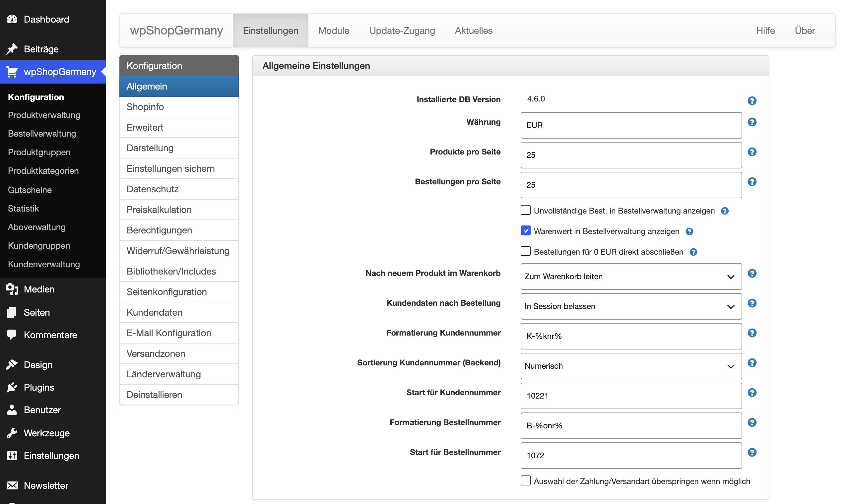Image resolution: width=849 pixels, height=504 pixels.
Task: Click the Start für Kundennummer field
Action: (631, 396)
